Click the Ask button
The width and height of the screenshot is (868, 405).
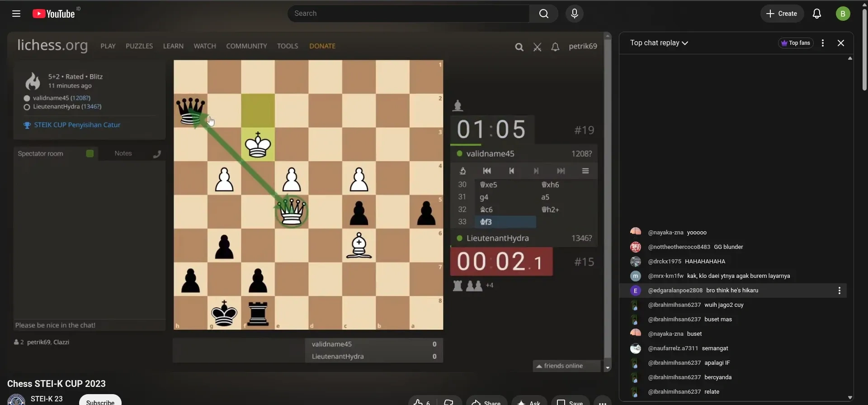(x=529, y=402)
